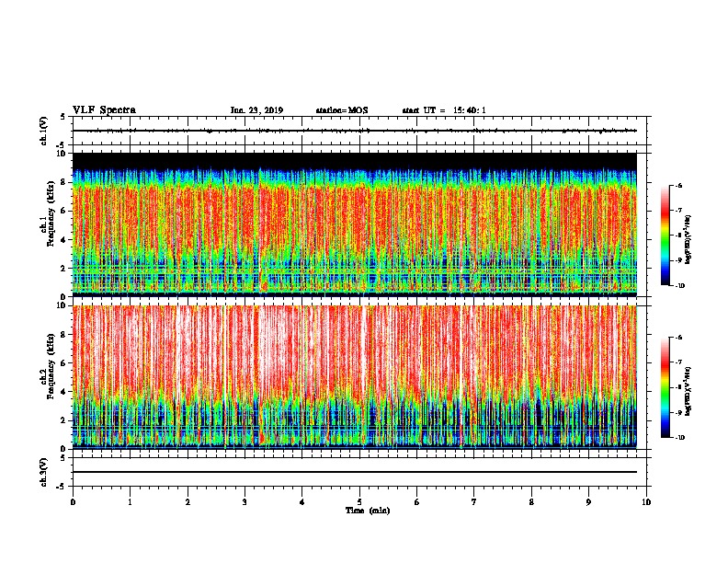
Task: Click the time axis tick label "4"
Action: (x=302, y=502)
